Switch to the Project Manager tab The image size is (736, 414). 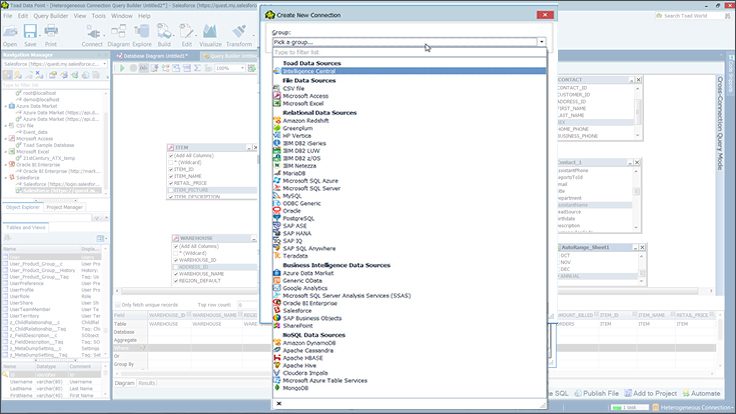[x=65, y=207]
